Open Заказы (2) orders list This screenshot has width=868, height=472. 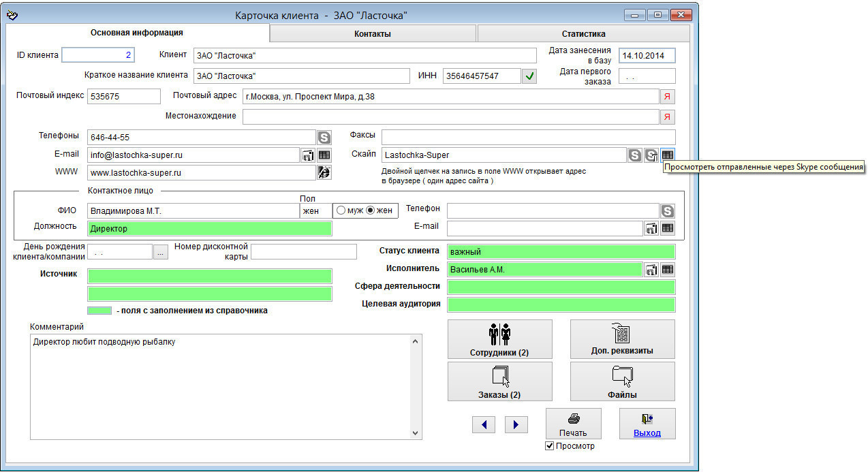pyautogui.click(x=499, y=381)
